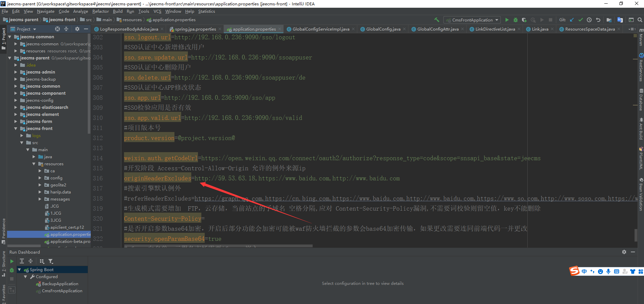Image resolution: width=644 pixels, height=304 pixels.
Task: Show Git history clock icon
Action: [589, 20]
